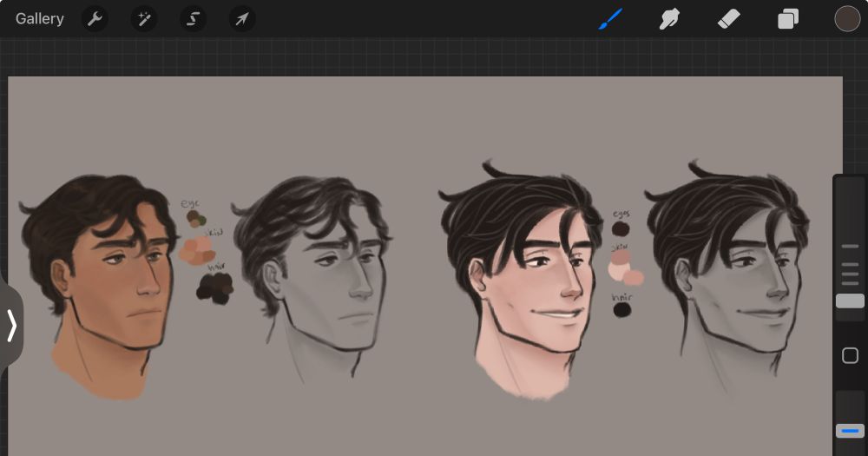Tap the orange skin swatches beside tan portrait

197,251
